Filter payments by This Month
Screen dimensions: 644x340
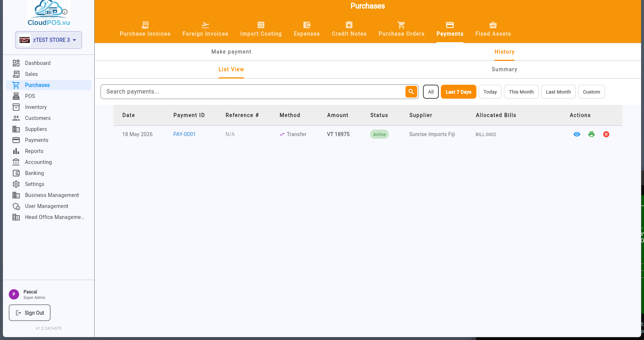(x=521, y=92)
